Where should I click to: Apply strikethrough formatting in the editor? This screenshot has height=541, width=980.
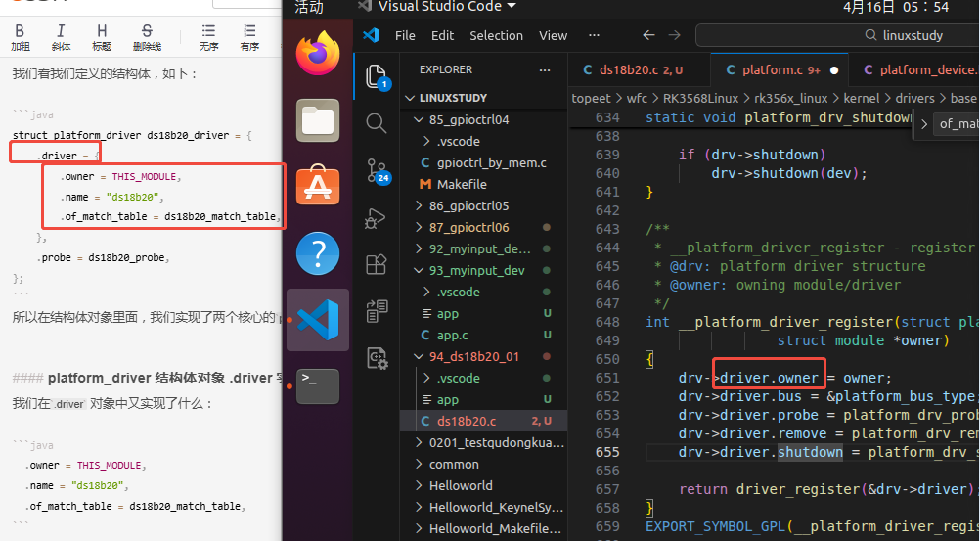click(147, 37)
